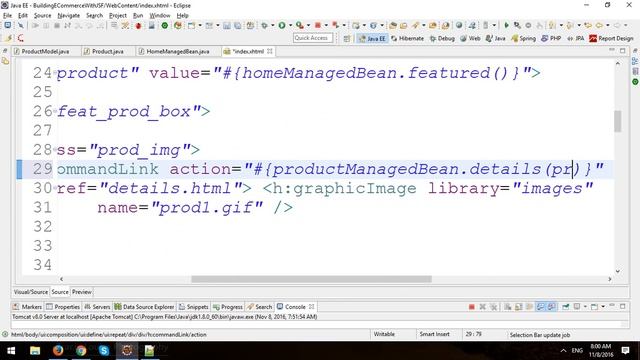Open the Data Source Explorer tab

pos(145,307)
